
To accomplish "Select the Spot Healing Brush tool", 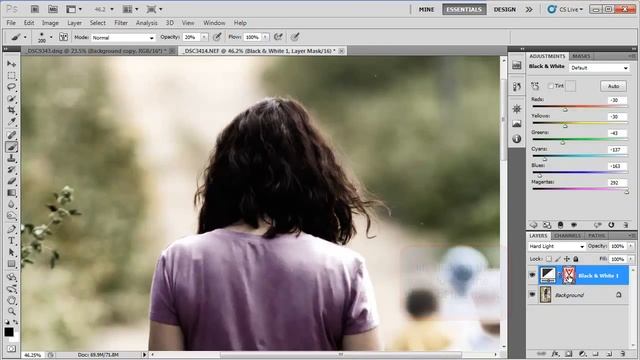I will tap(11, 135).
